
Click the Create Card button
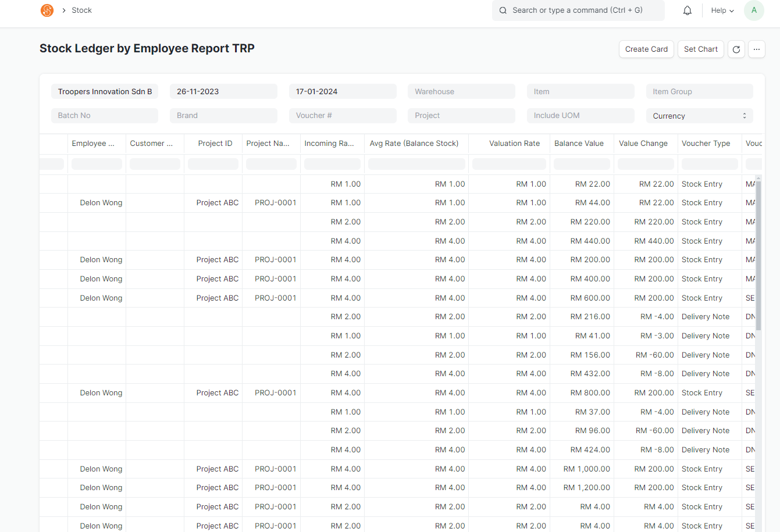point(646,49)
